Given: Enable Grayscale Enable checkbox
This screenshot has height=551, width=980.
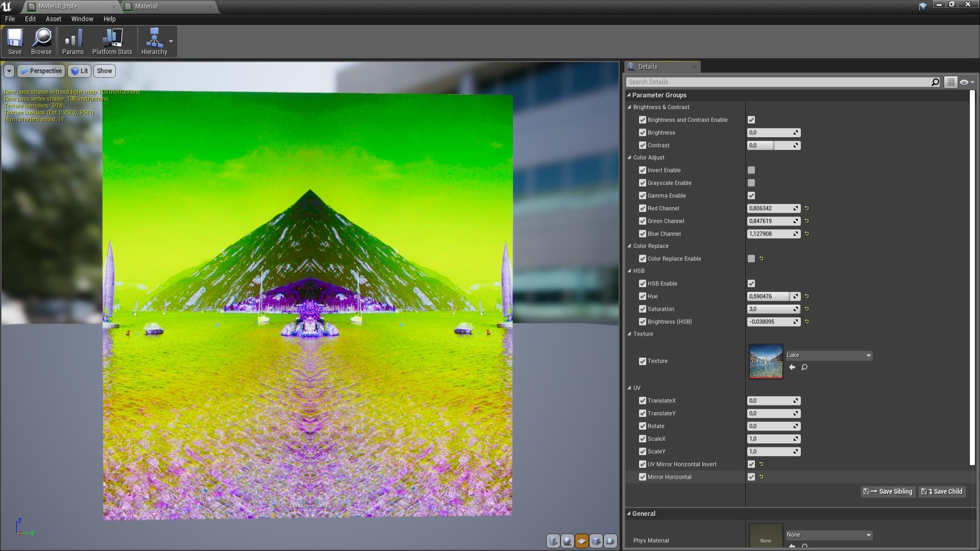Looking at the screenshot, I should 751,183.
